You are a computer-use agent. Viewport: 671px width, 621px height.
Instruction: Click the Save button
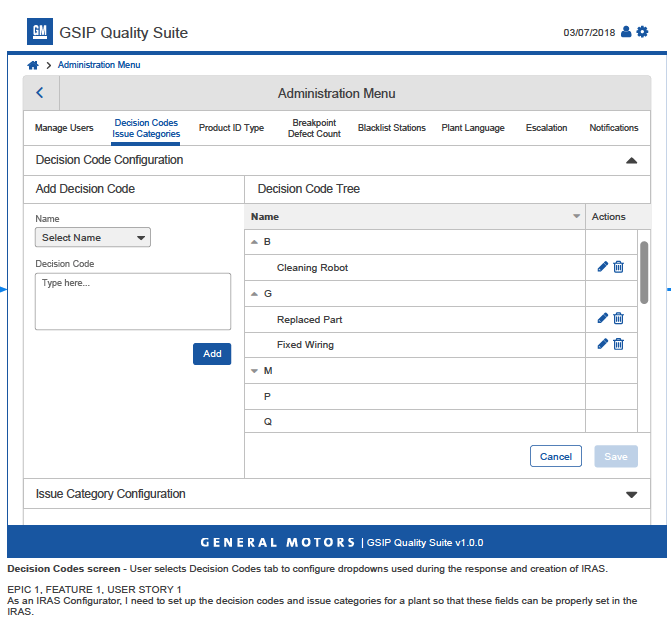616,456
